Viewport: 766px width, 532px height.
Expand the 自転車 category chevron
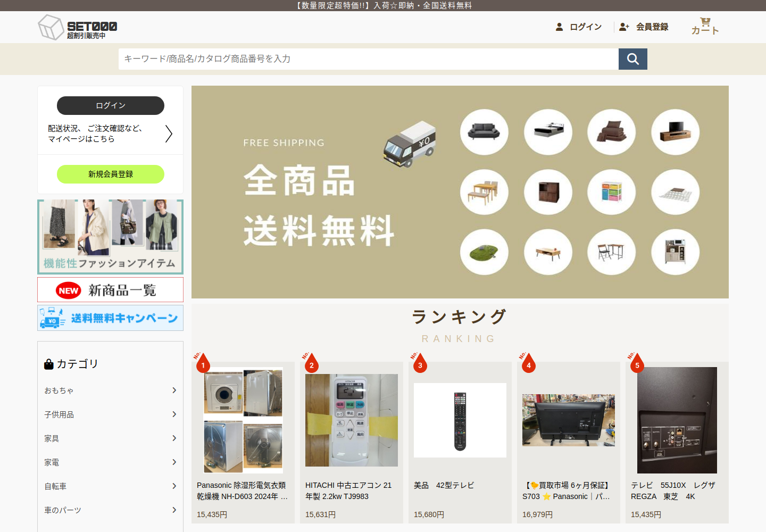(x=174, y=486)
